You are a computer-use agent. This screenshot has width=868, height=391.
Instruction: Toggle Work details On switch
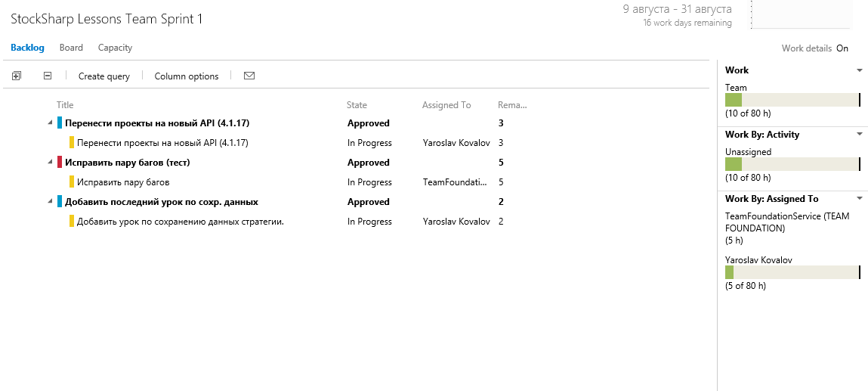842,48
